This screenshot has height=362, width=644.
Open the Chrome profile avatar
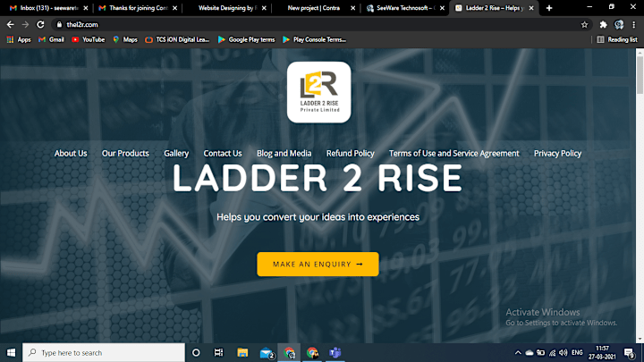coord(619,25)
